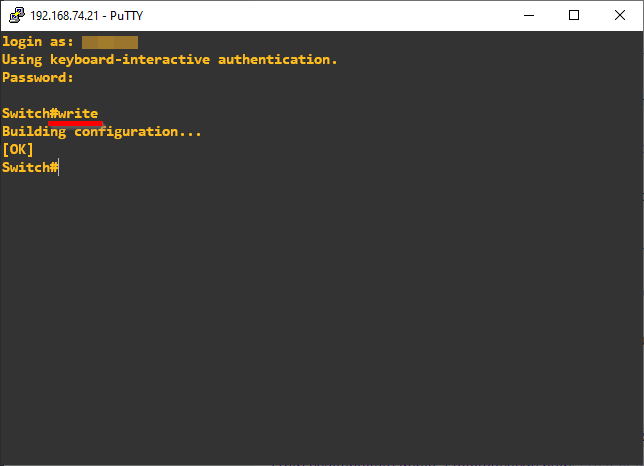Click the "login as:" prompt text

[x=37, y=42]
